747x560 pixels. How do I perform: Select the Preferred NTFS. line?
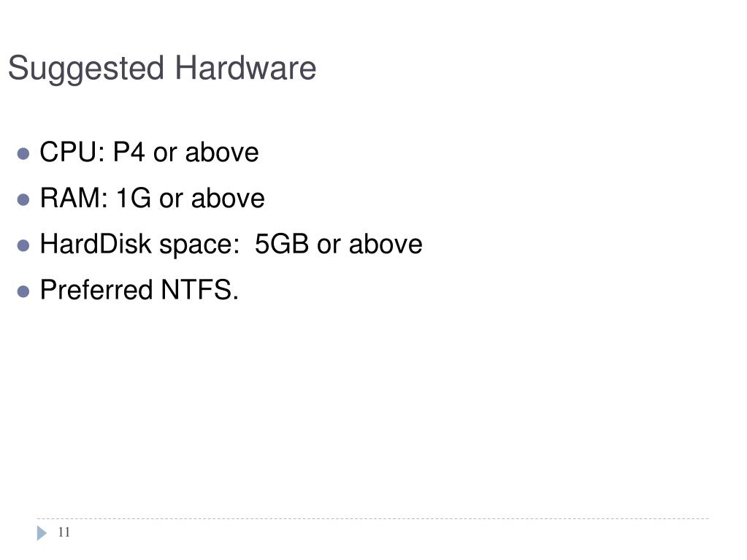[x=139, y=290]
